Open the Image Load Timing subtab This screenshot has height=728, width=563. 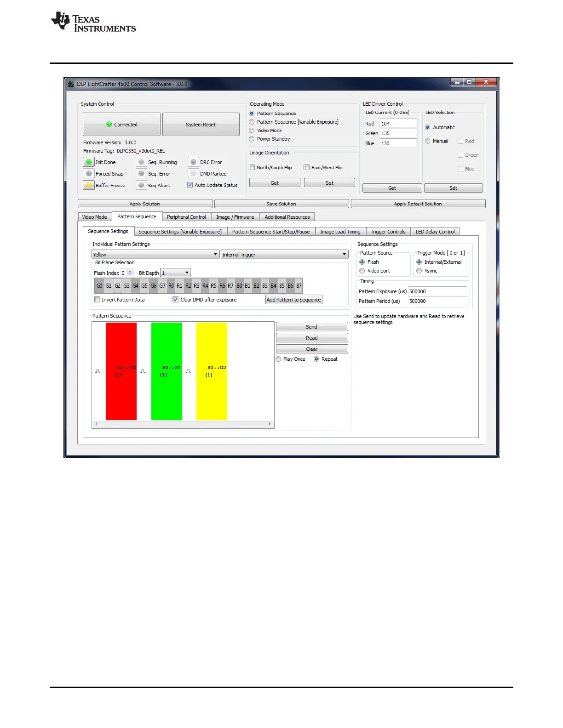340,232
